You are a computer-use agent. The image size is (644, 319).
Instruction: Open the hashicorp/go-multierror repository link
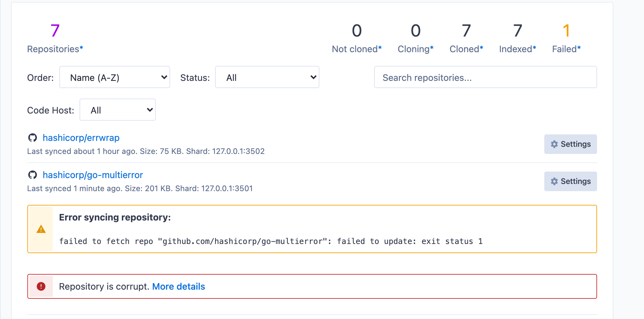93,175
